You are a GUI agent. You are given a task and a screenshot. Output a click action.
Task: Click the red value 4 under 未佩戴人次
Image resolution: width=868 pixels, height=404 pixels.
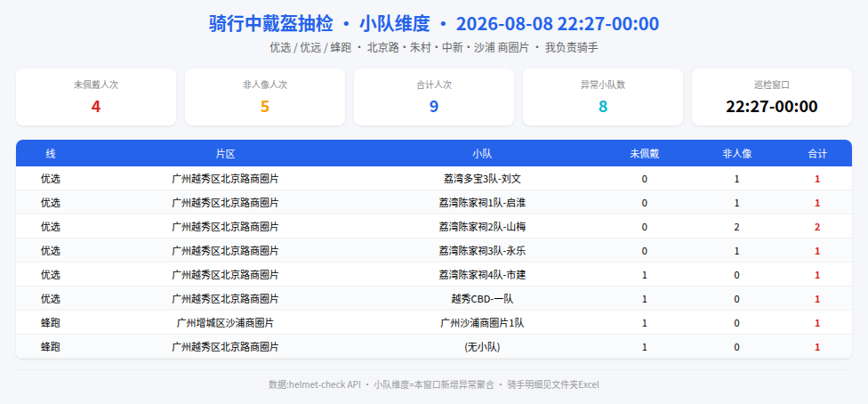96,107
